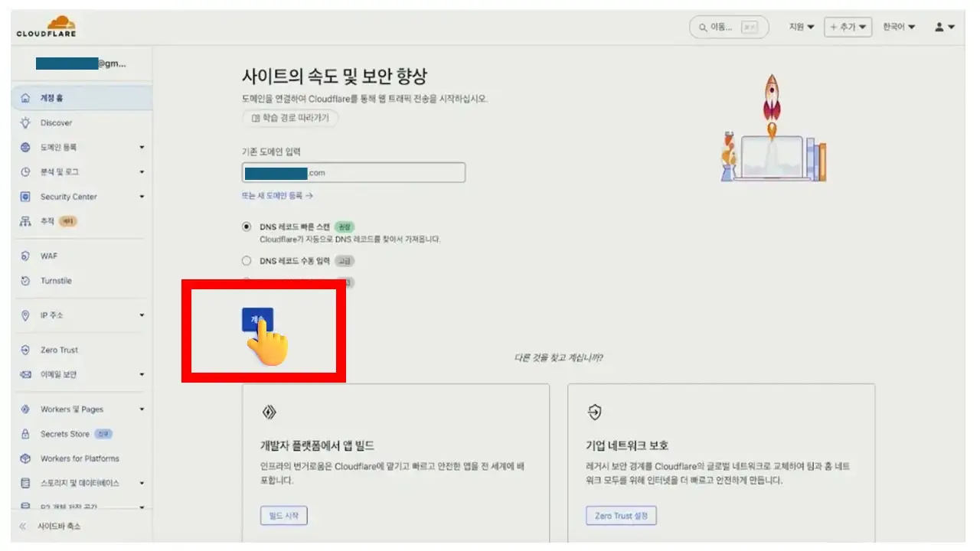The height and width of the screenshot is (551, 980).
Task: Click the Security Center shield icon
Action: point(25,197)
